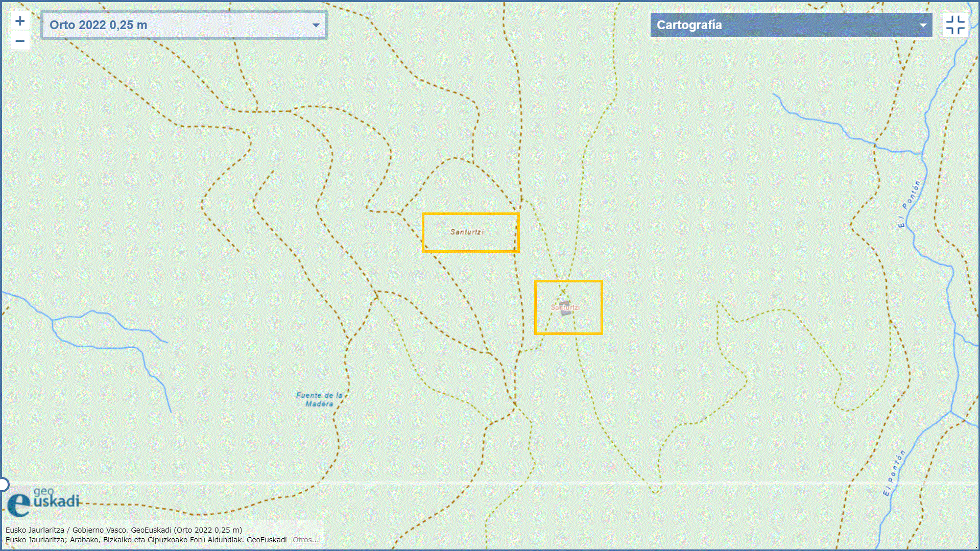Click the upper El Pontón stream label
980x551 pixels.
click(909, 204)
